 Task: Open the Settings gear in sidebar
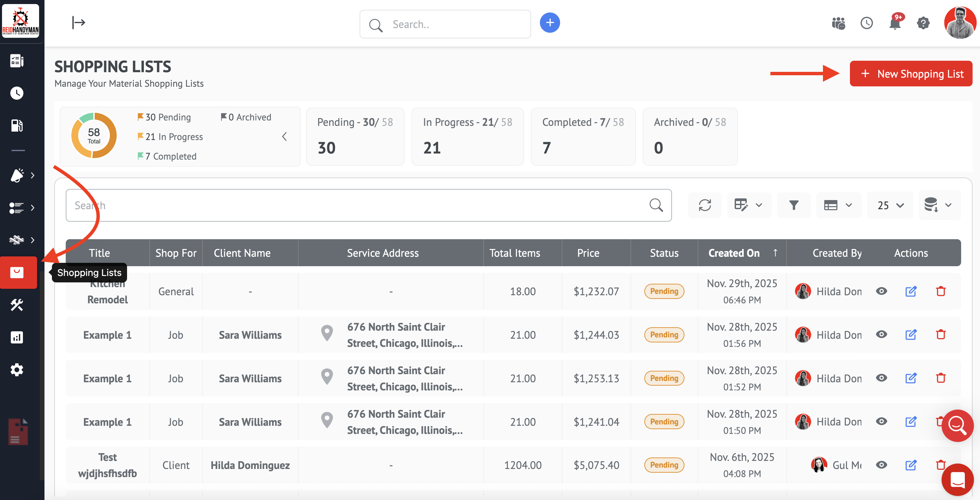point(17,369)
